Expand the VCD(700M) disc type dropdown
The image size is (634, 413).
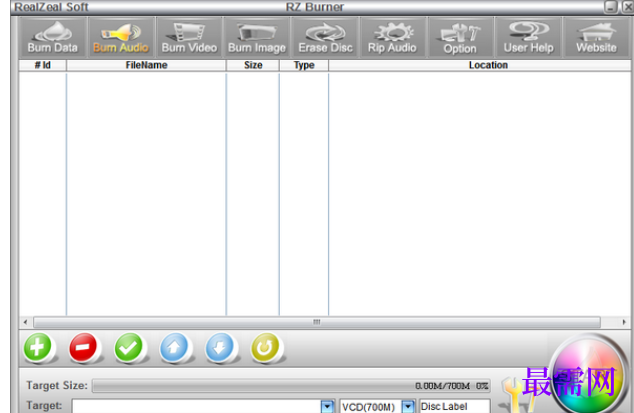tap(409, 406)
